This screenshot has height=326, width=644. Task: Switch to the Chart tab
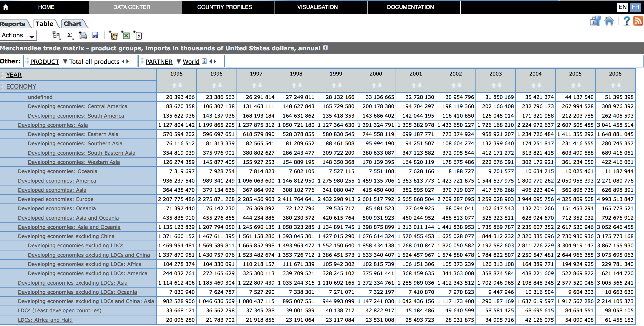[72, 24]
